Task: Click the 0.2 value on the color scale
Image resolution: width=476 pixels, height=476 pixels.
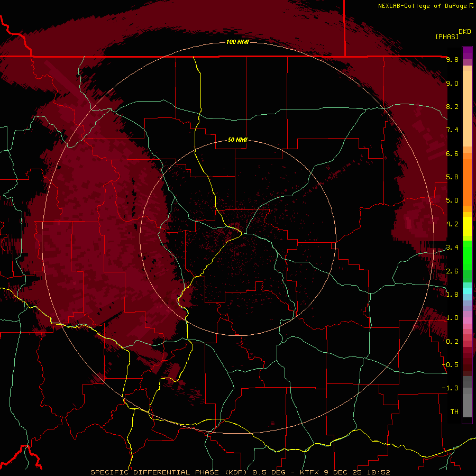Action: point(452,342)
